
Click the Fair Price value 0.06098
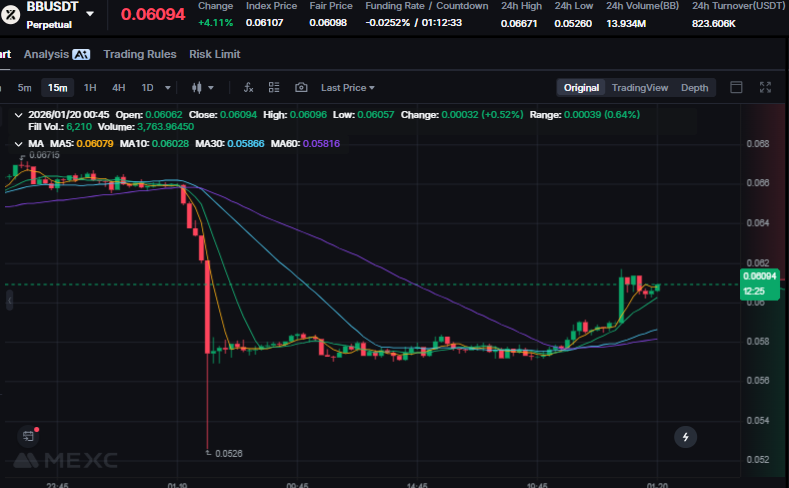328,23
